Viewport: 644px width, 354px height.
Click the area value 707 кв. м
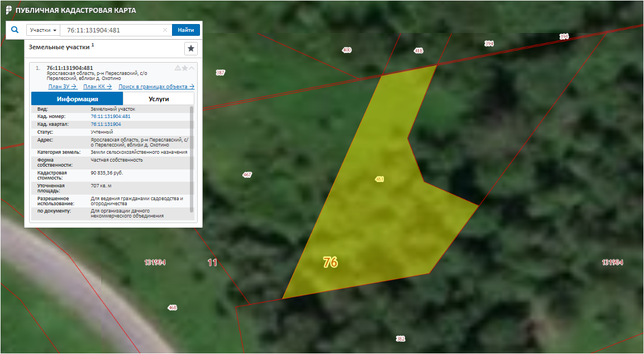101,186
